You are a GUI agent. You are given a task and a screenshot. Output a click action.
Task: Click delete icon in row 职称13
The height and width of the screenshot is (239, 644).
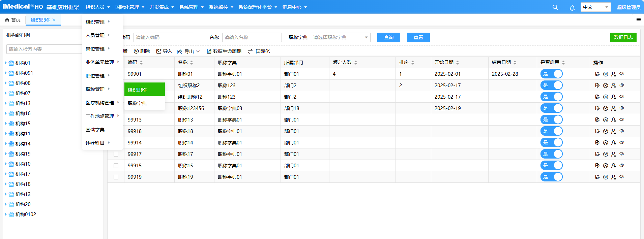tap(605, 120)
